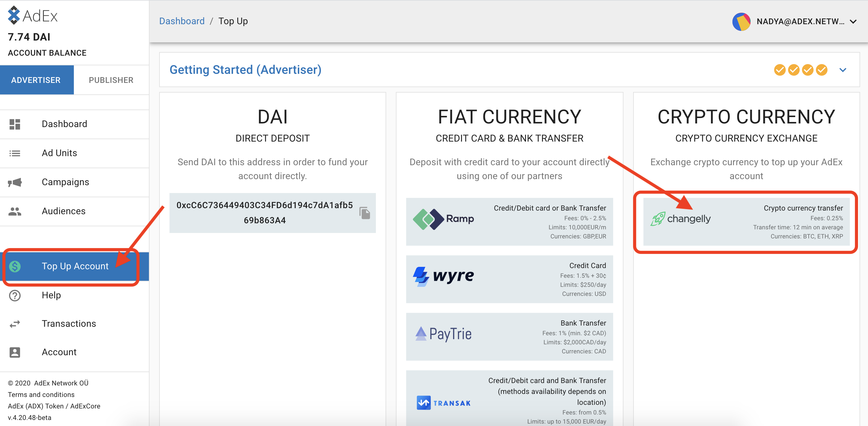
Task: Click last Getting Started checkmark
Action: (821, 70)
